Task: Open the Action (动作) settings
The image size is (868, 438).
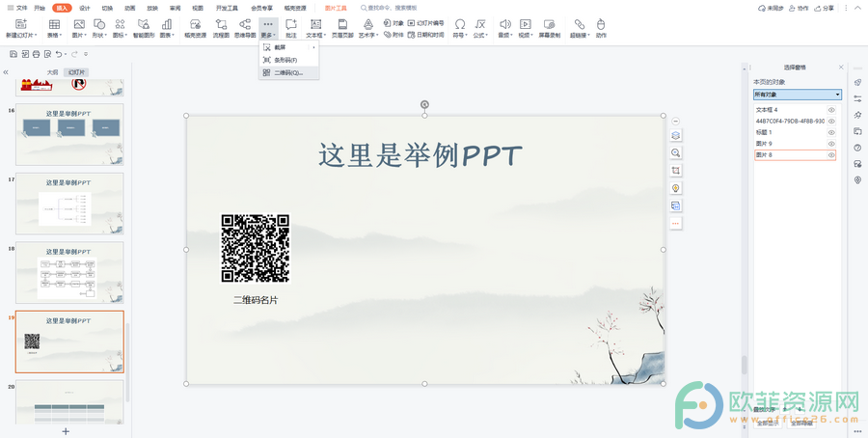Action: point(601,28)
